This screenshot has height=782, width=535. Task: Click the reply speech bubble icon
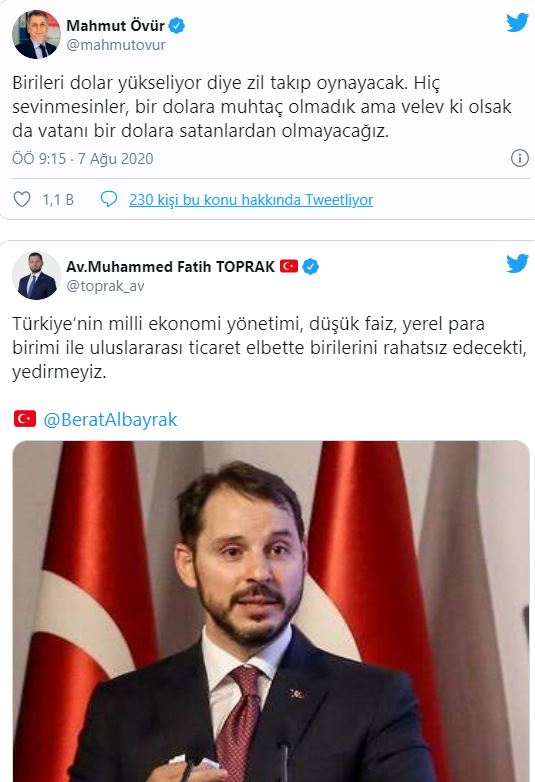pos(109,199)
